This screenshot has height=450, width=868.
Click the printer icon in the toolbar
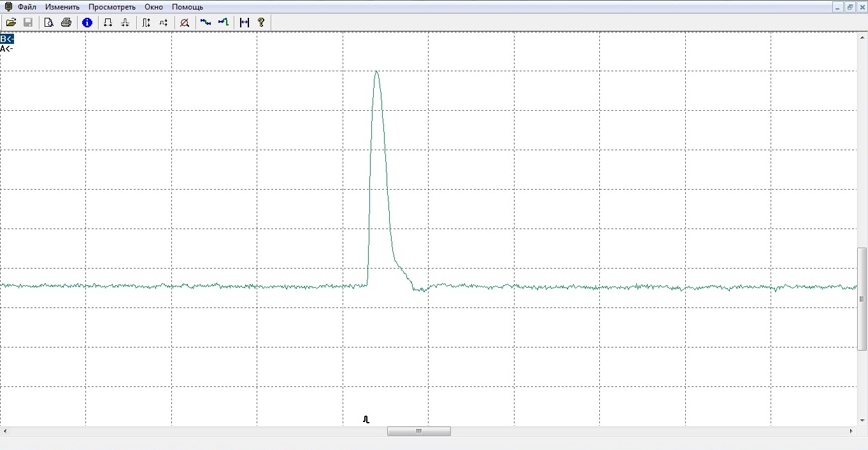click(x=66, y=22)
